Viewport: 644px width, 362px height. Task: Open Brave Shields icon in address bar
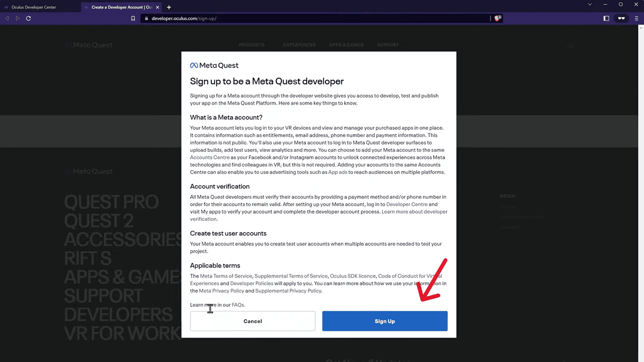tap(497, 18)
